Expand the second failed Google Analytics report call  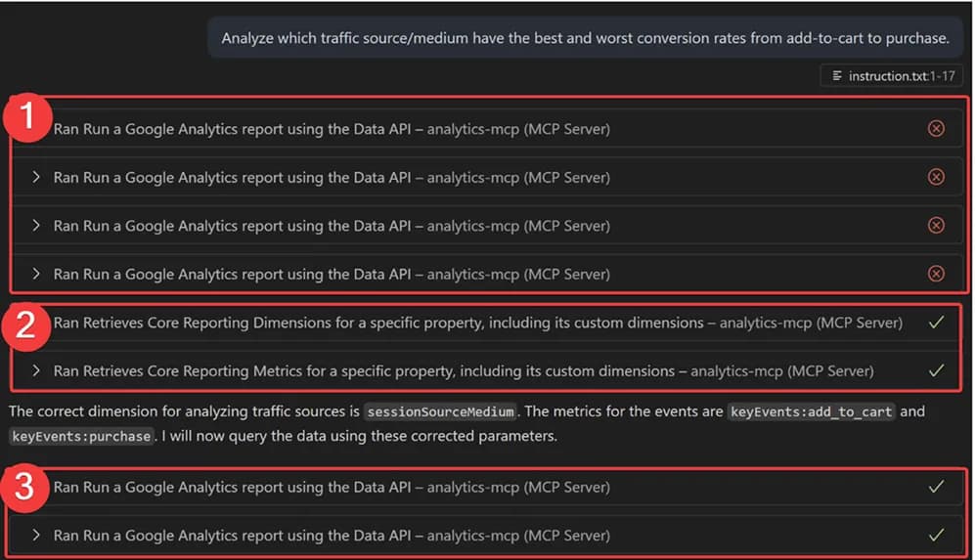tap(36, 177)
